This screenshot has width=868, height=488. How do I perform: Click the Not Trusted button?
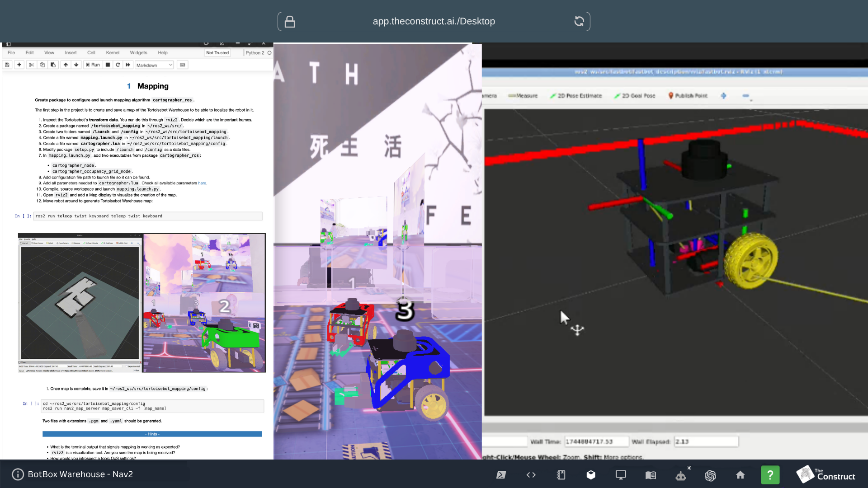217,53
